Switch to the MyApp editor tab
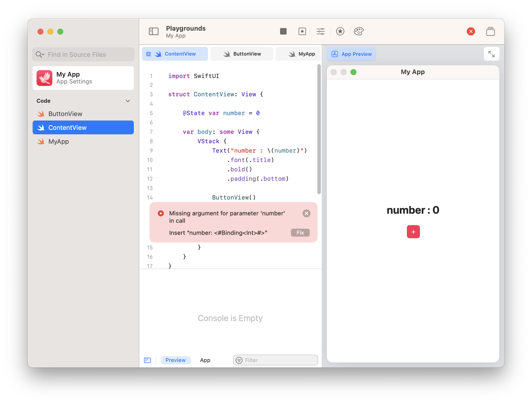Viewport: 532px width, 404px height. coord(301,54)
